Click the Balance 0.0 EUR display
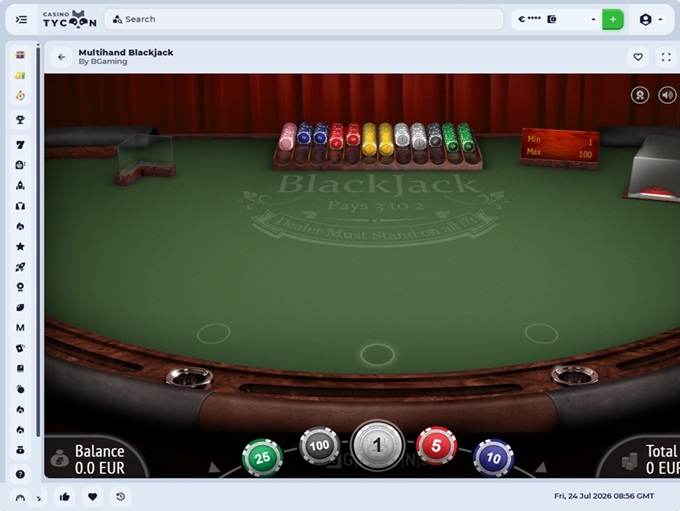This screenshot has height=511, width=680. tap(99, 459)
